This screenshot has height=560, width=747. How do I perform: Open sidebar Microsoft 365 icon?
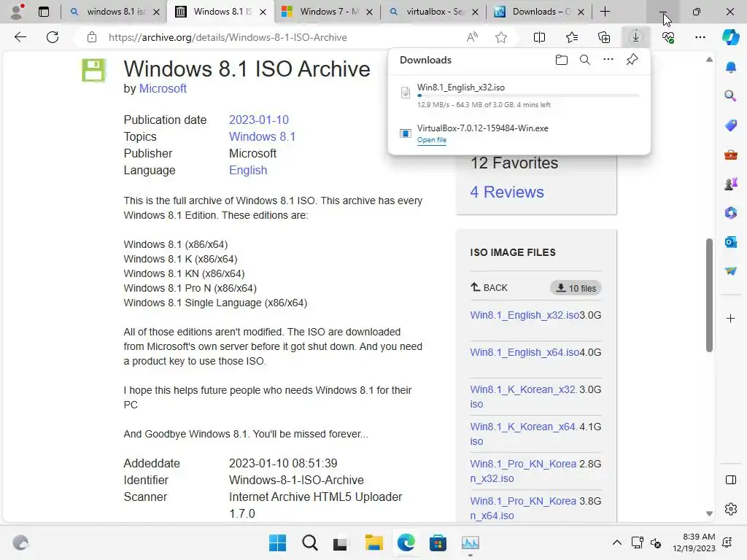[x=731, y=212]
